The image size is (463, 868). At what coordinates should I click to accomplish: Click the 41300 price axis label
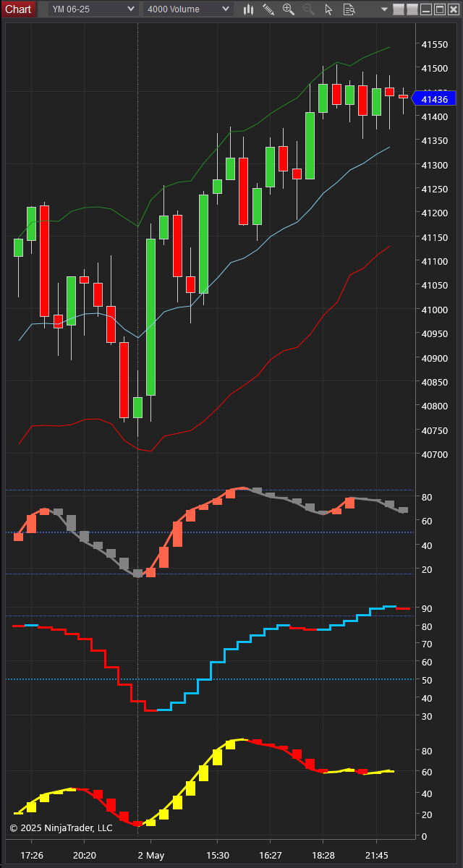coord(434,165)
